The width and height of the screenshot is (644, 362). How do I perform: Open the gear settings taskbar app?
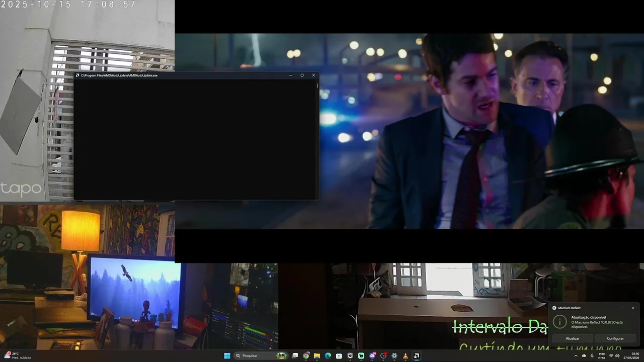click(x=394, y=356)
